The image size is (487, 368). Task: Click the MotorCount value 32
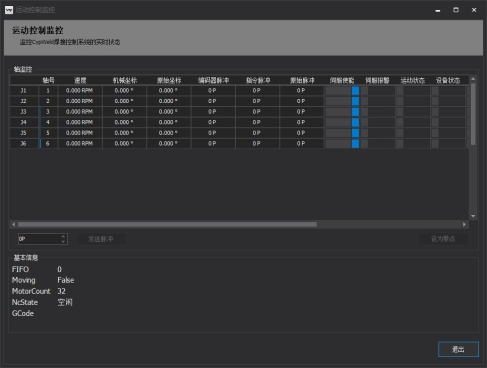point(61,291)
